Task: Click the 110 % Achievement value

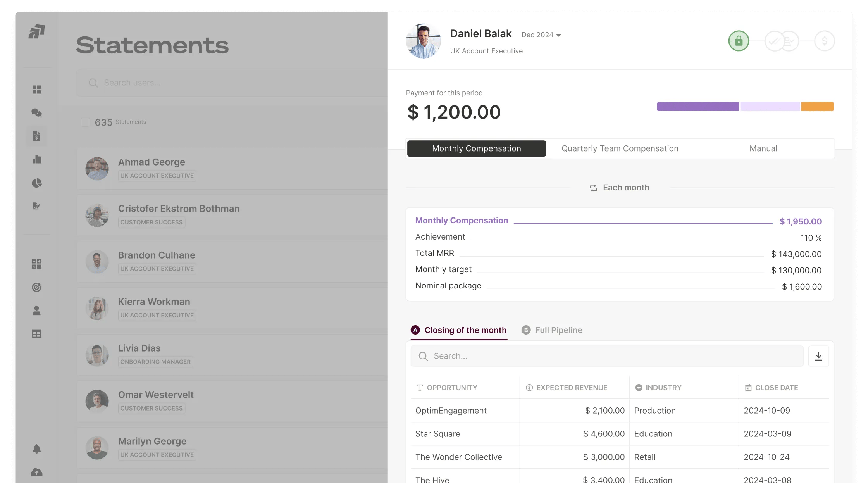Action: tap(811, 238)
